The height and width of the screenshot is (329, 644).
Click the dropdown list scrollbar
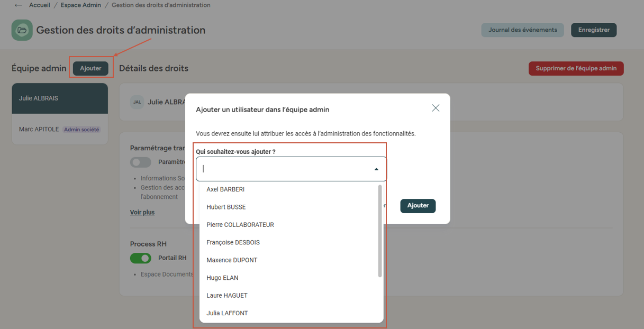(380, 231)
